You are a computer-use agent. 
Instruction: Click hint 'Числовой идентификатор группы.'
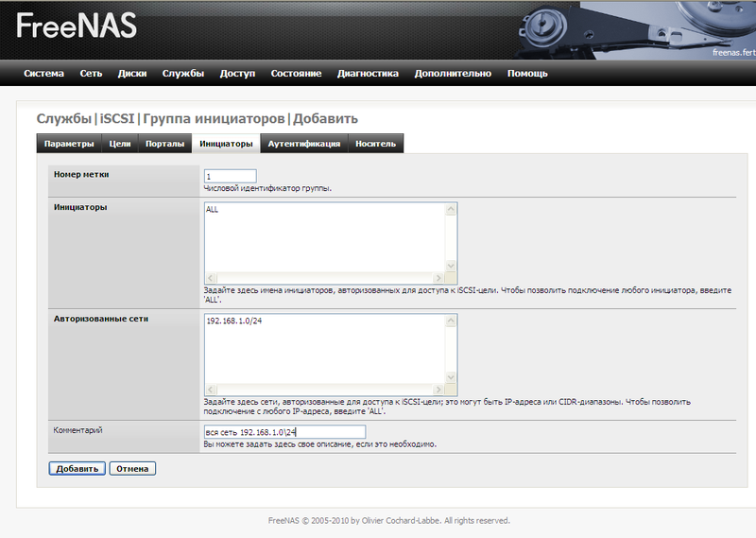point(267,188)
